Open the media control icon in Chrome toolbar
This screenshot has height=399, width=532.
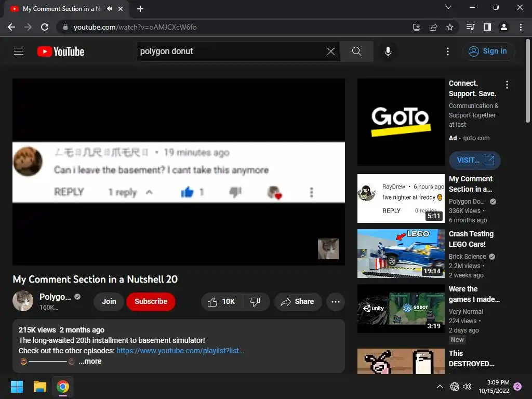(470, 27)
